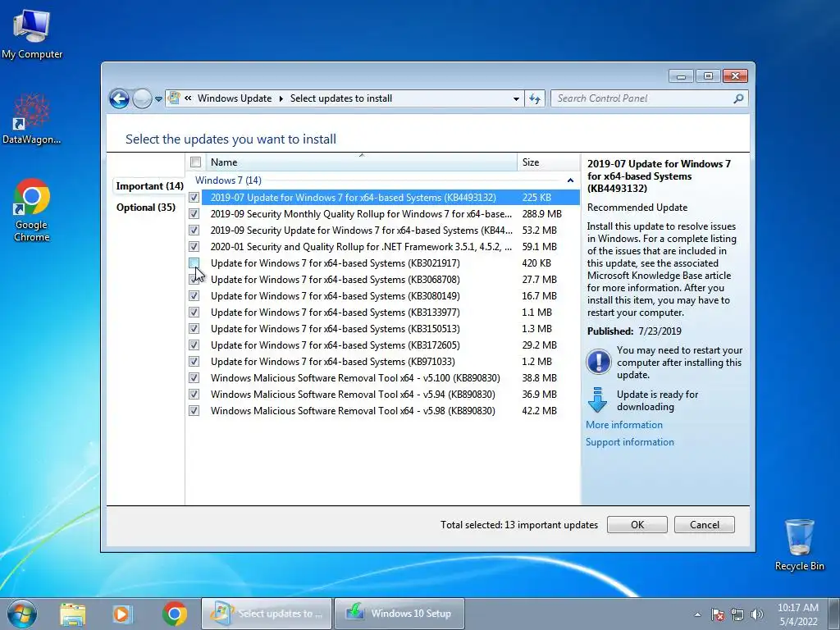Go back using the back arrow
This screenshot has width=840, height=630.
click(119, 98)
